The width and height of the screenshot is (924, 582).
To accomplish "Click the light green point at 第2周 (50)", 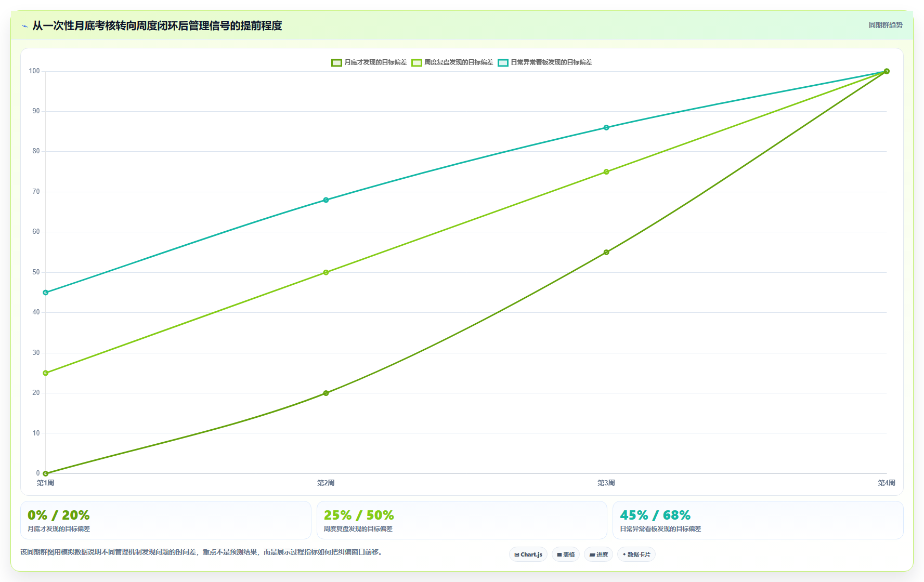I will click(x=326, y=272).
